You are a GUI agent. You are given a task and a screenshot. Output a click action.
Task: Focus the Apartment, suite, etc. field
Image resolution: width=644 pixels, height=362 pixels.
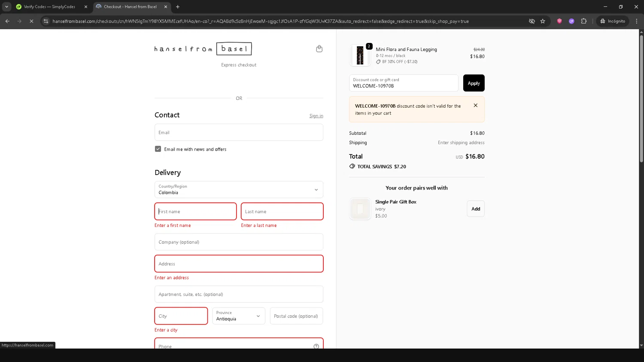(x=239, y=294)
